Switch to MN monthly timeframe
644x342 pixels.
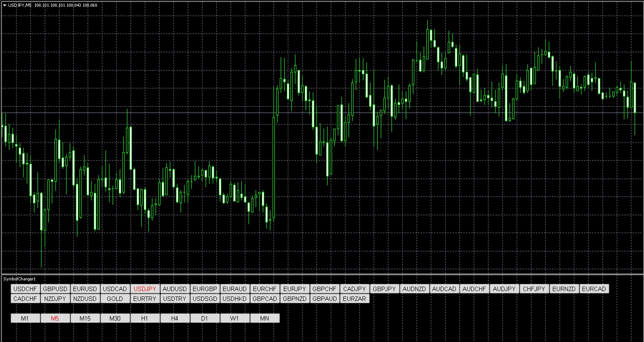coord(265,318)
